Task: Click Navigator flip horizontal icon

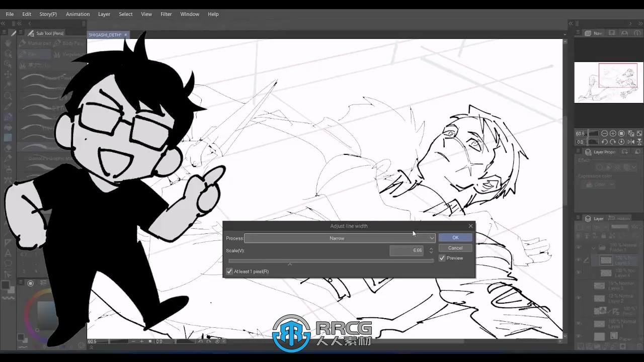Action: click(630, 142)
